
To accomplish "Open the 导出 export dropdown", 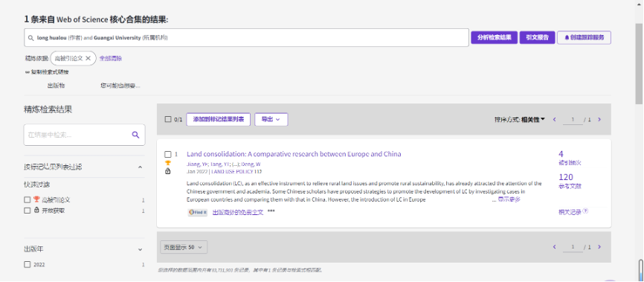I will [271, 119].
